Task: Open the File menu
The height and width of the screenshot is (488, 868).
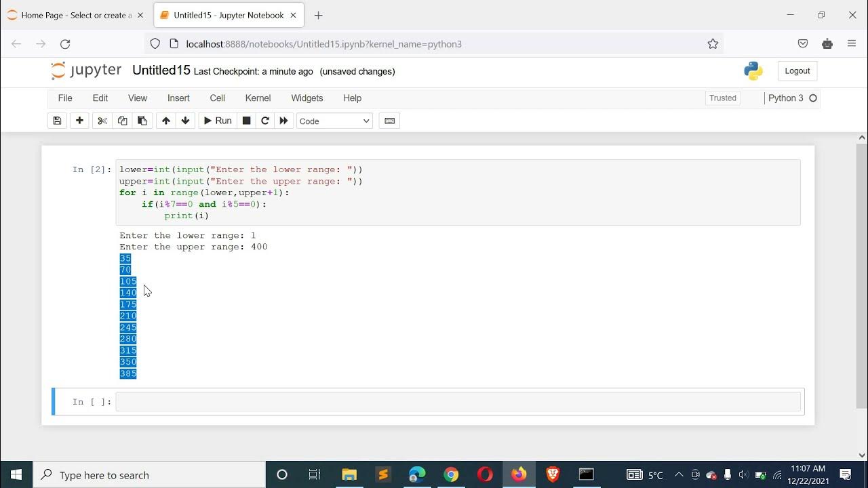Action: tap(65, 98)
